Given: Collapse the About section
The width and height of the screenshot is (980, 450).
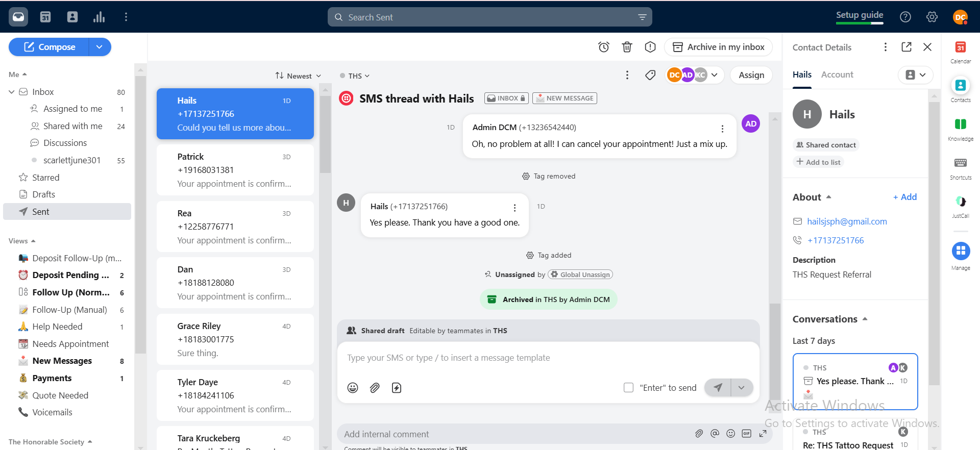Looking at the screenshot, I should 828,197.
